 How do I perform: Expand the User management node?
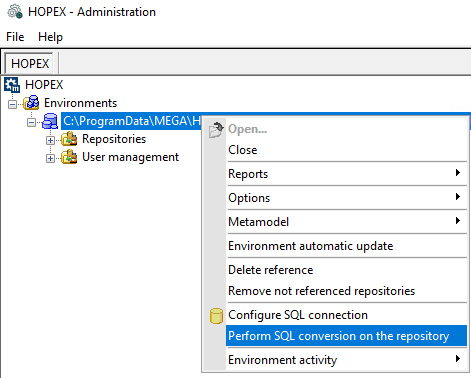click(x=50, y=158)
